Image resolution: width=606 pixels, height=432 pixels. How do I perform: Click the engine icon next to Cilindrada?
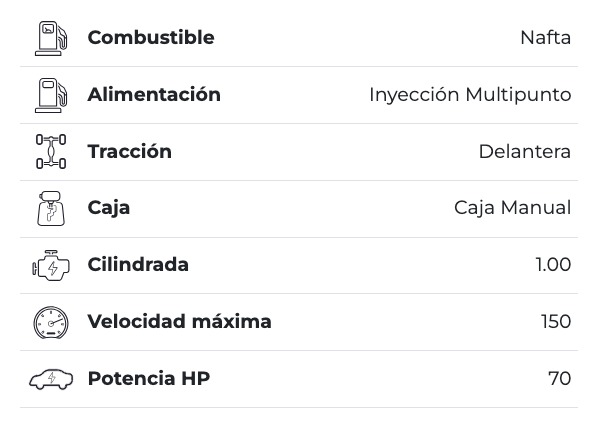coord(51,265)
